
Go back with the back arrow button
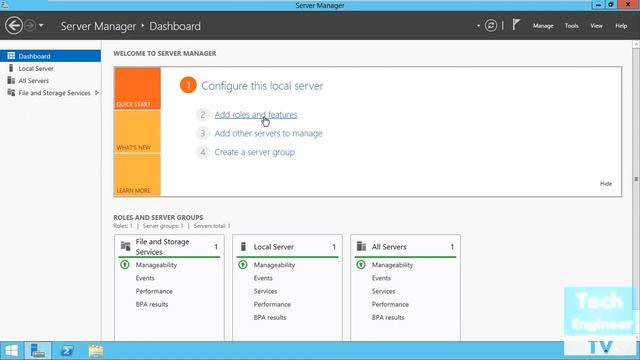[14, 26]
